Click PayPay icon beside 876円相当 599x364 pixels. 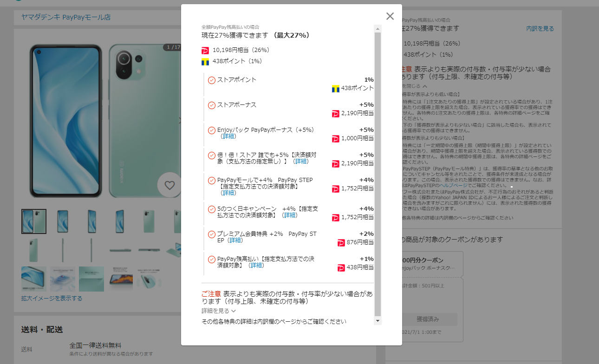click(341, 242)
